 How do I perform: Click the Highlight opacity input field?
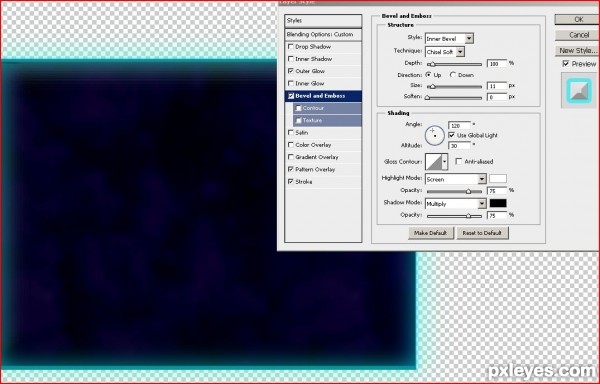point(497,191)
